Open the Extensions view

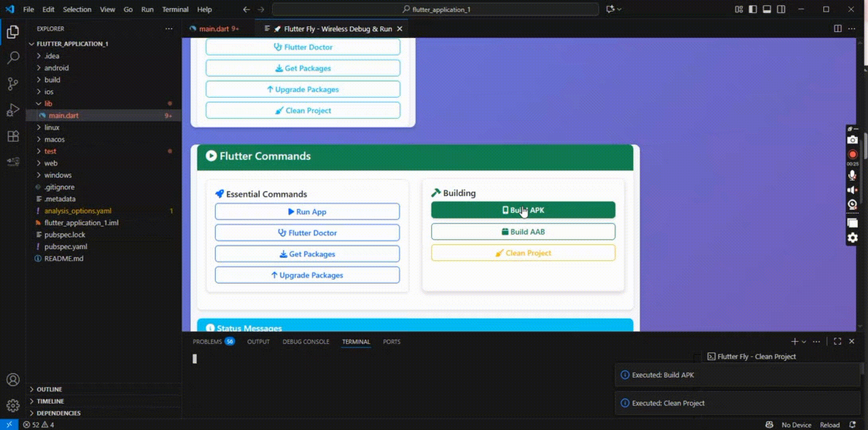click(13, 136)
